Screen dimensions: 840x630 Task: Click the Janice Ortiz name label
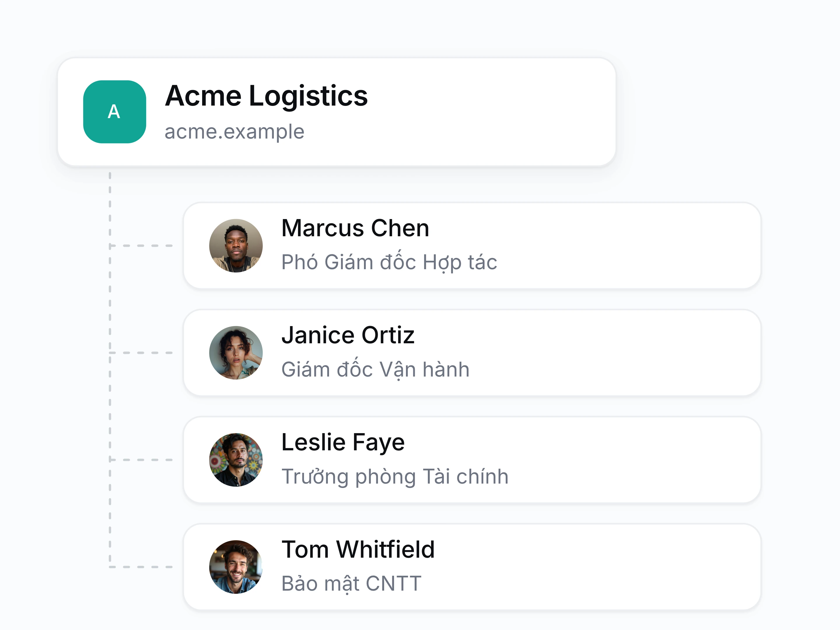tap(348, 335)
